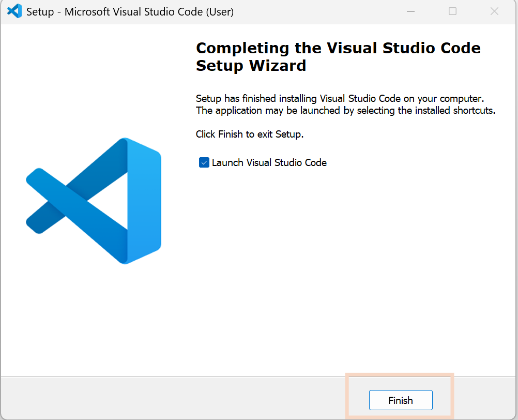Image resolution: width=518 pixels, height=420 pixels.
Task: Click the "Setup has finished installing" paragraph
Action: coord(345,104)
